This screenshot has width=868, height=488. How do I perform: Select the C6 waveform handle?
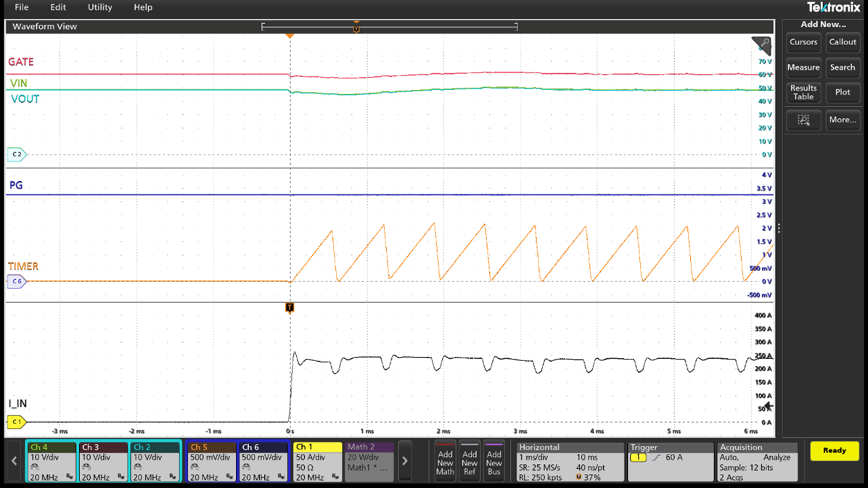point(16,281)
